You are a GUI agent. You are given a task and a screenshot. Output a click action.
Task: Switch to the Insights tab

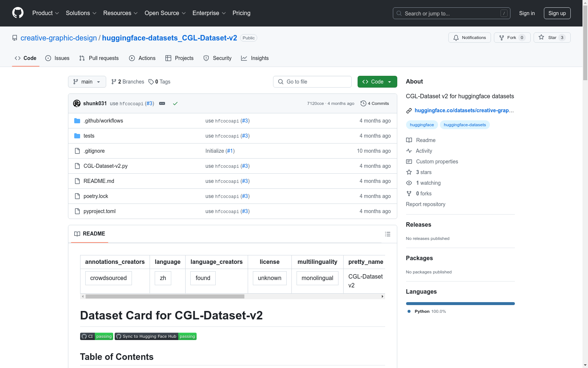[x=255, y=58]
